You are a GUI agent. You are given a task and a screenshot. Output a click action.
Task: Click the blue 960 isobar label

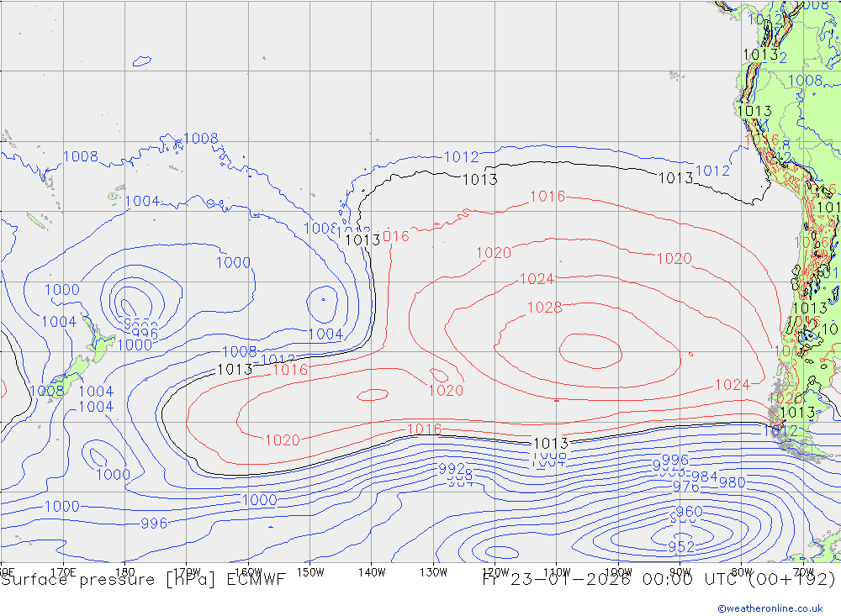[690, 512]
